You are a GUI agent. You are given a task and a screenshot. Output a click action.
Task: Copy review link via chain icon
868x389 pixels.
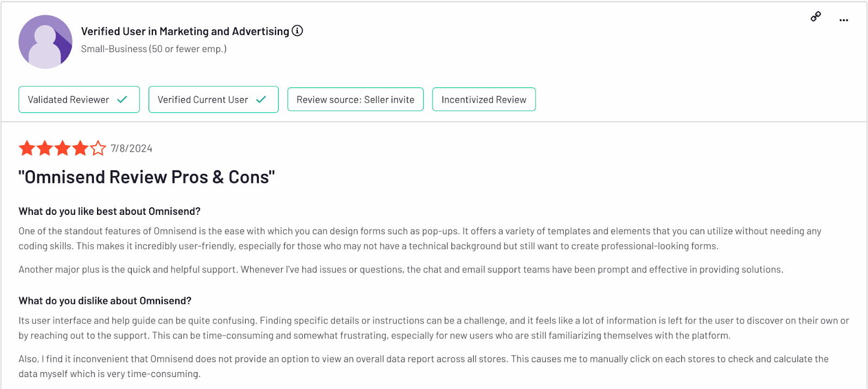(815, 17)
